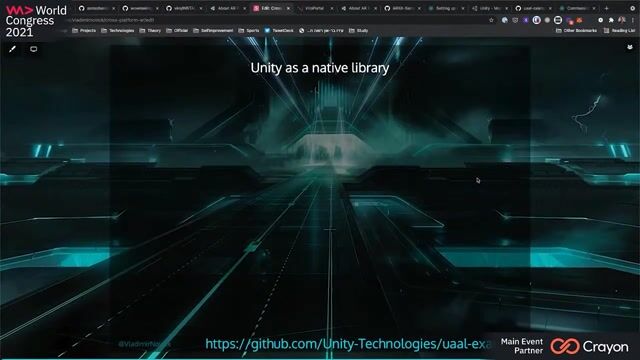Click the extension icon with red badge
Screen dimensions: 640x360
(x=569, y=20)
